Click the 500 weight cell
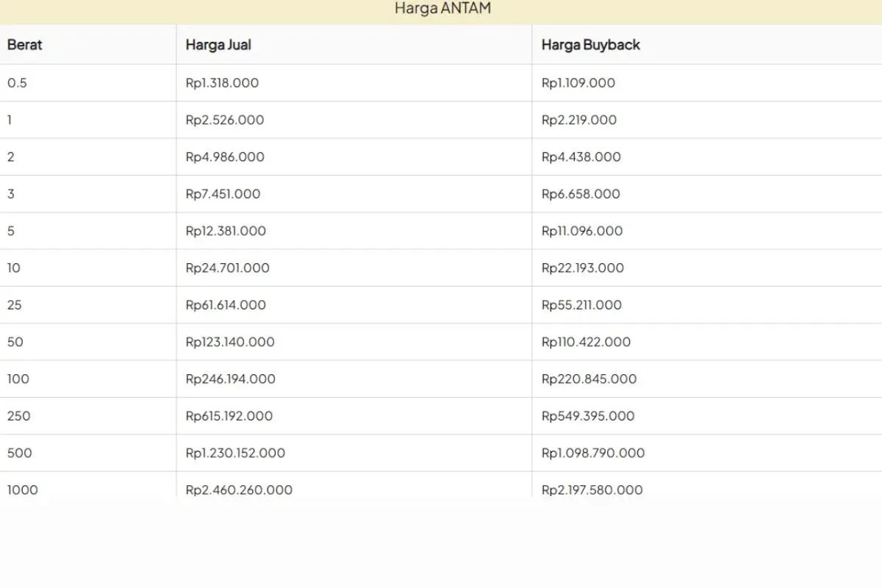Screen dimensions: 882x588 coord(20,453)
